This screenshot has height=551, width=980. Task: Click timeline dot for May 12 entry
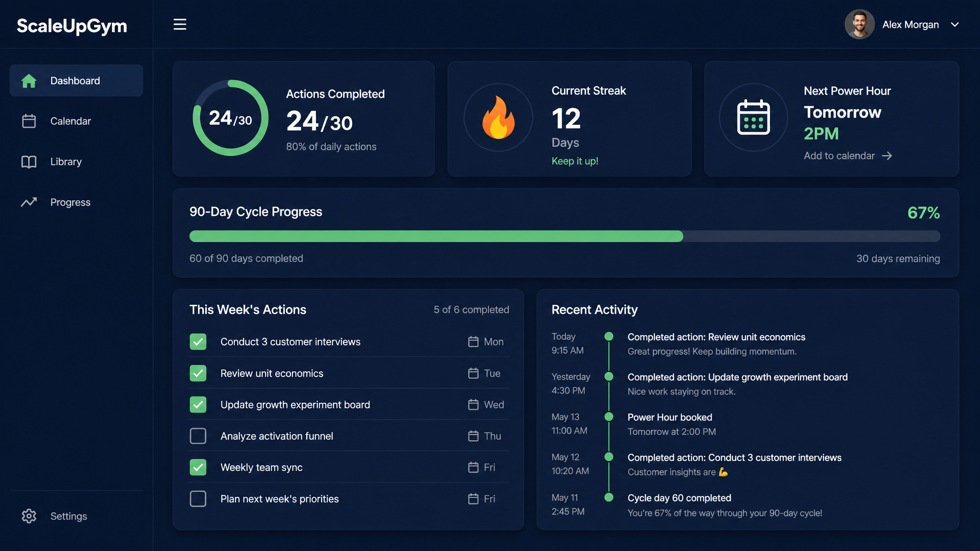(609, 457)
